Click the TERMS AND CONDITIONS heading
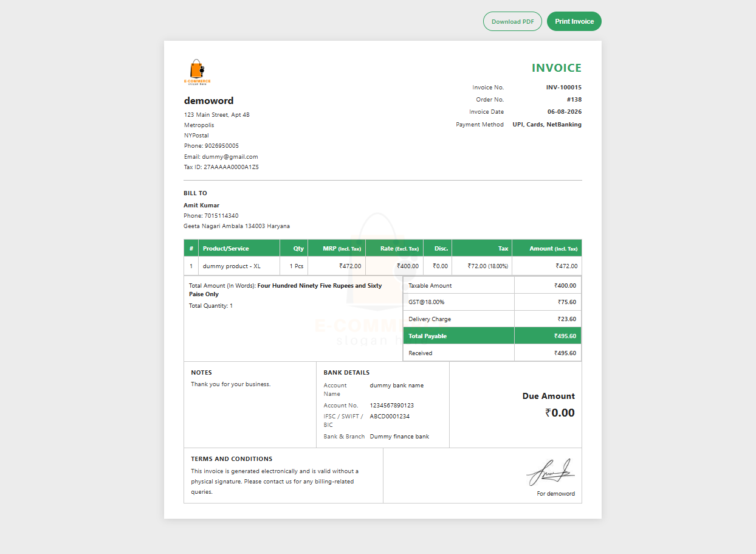Viewport: 756px width, 554px height. pos(232,459)
